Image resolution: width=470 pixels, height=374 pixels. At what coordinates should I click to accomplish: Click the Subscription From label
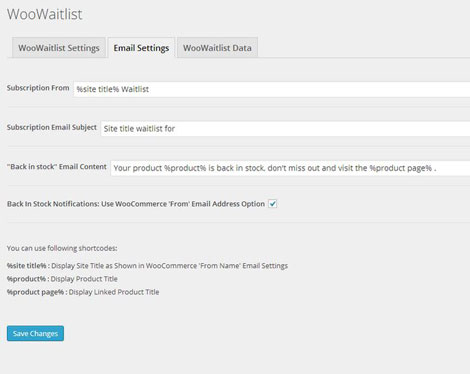(38, 88)
